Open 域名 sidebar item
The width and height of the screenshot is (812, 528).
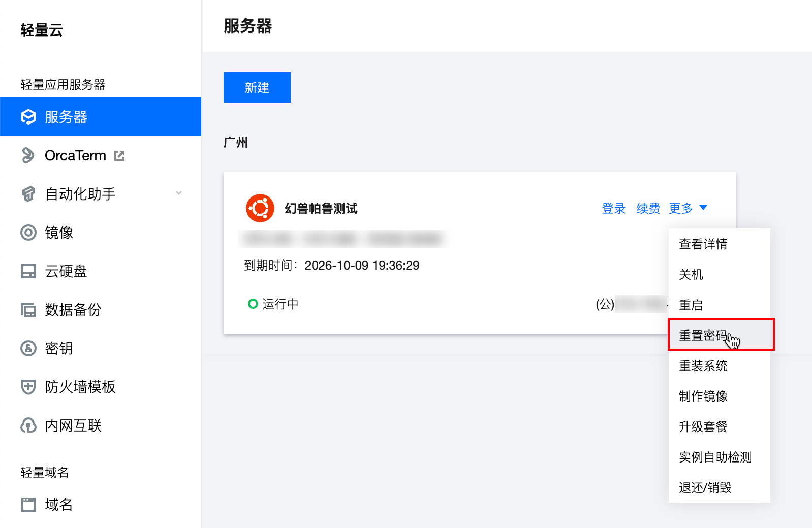pos(101,505)
